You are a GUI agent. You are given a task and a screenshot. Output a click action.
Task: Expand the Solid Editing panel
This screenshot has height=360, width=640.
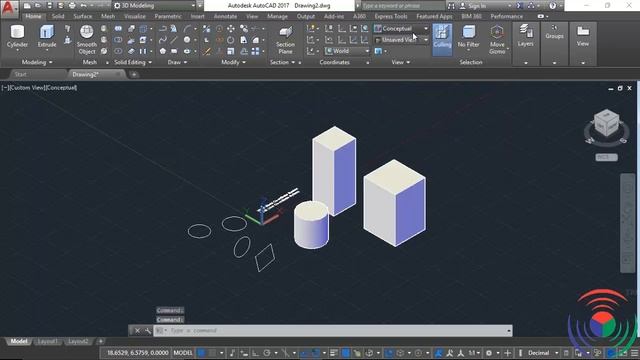133,62
